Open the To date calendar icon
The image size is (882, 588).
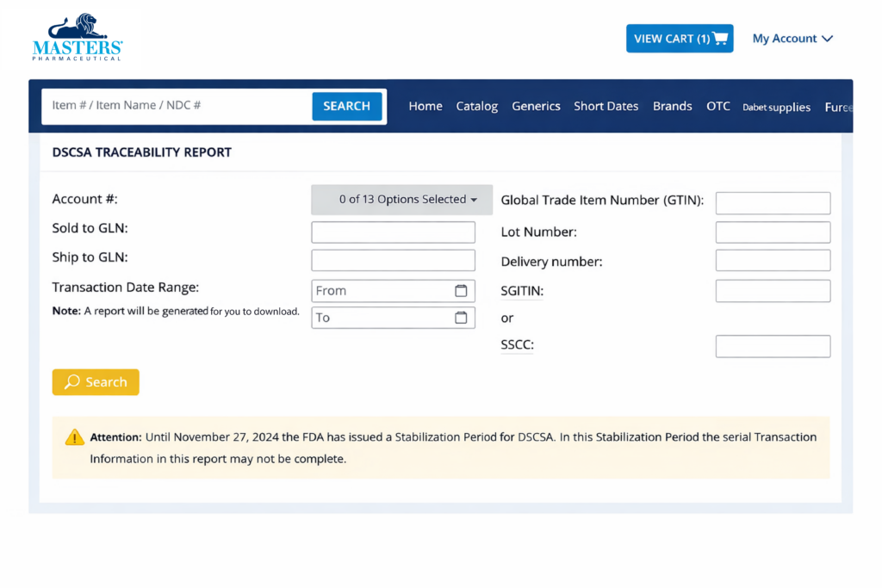461,318
